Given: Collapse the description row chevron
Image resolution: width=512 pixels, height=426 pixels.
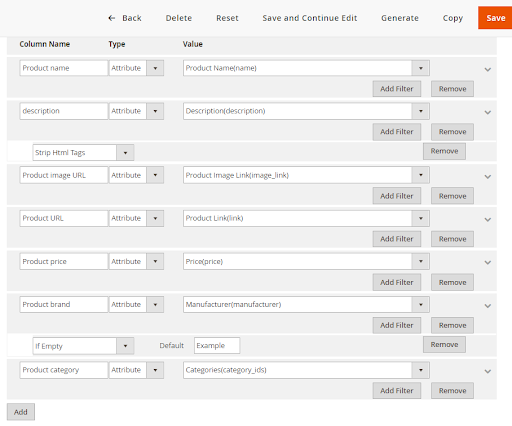Looking at the screenshot, I should click(488, 112).
